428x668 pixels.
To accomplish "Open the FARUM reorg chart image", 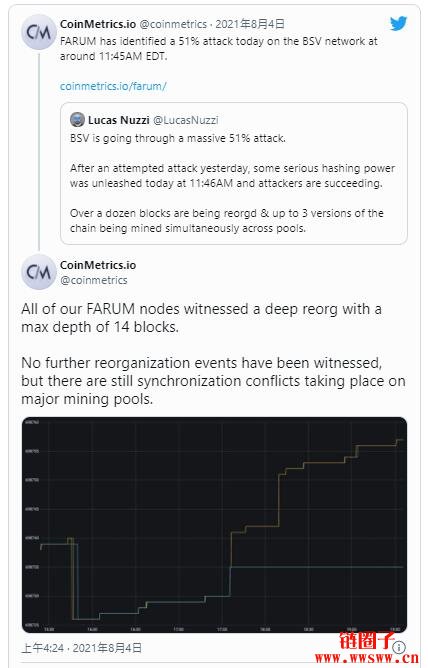I will [x=214, y=525].
